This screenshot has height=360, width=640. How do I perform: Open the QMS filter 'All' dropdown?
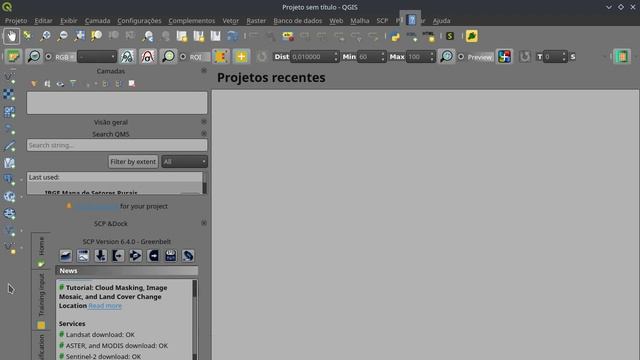184,162
